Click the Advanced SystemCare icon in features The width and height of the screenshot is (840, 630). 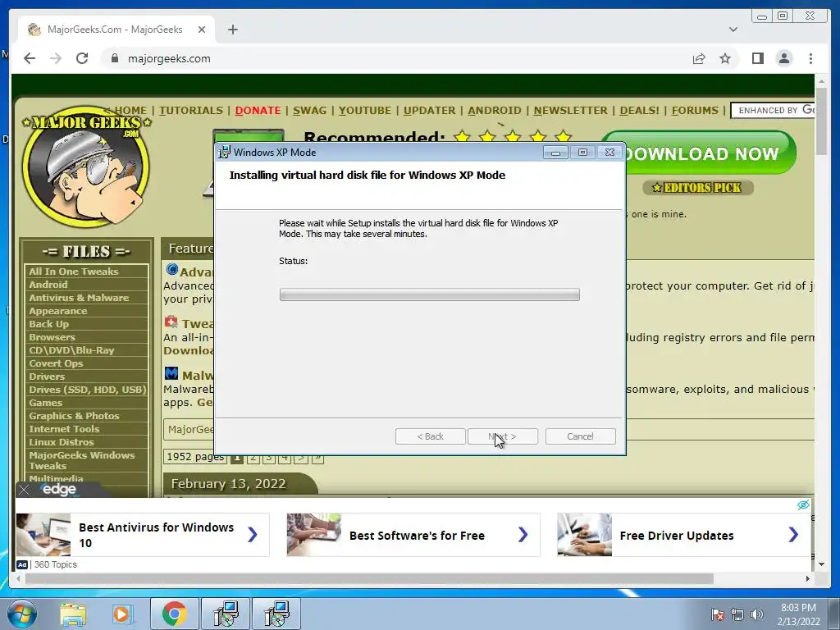coord(172,269)
